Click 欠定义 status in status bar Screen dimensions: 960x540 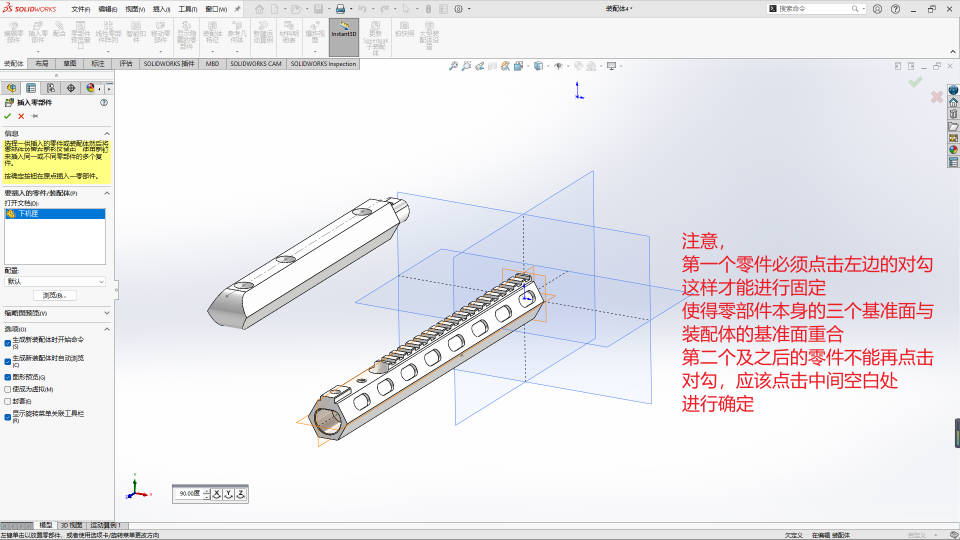pos(794,535)
